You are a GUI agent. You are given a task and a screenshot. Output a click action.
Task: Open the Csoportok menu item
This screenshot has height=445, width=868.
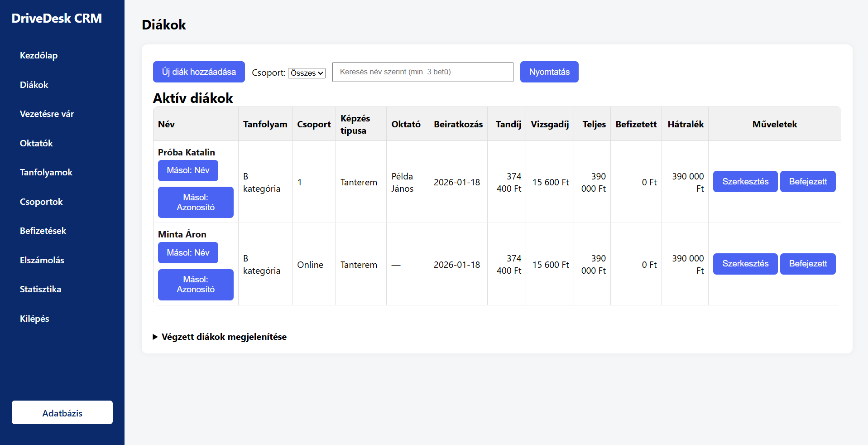(41, 202)
